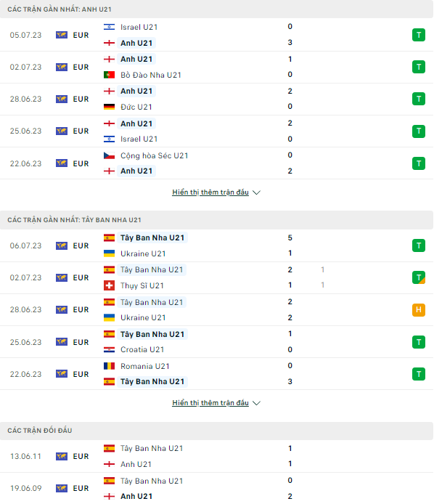Click the Switzerland flag beside Thụy Sĩ U21

pyautogui.click(x=109, y=285)
